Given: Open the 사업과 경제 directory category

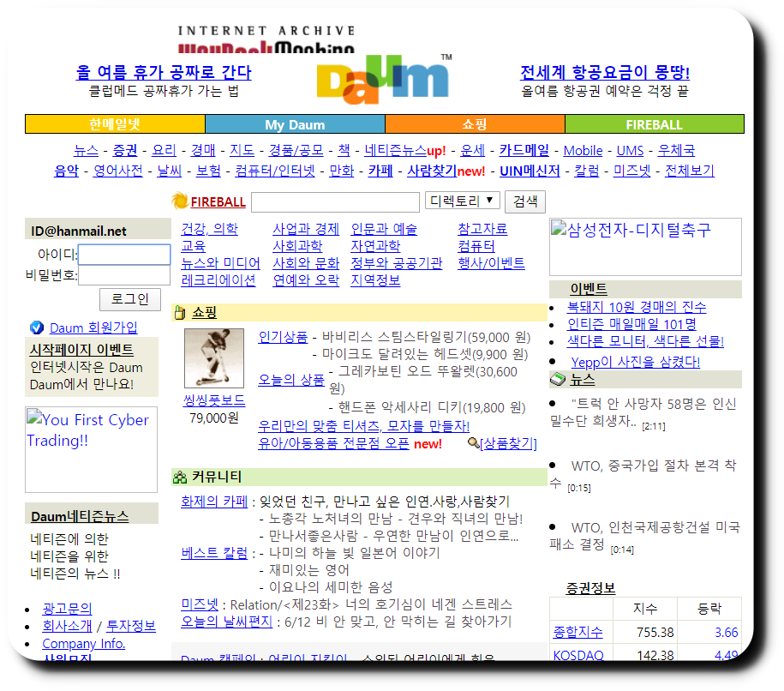Looking at the screenshot, I should [x=306, y=229].
